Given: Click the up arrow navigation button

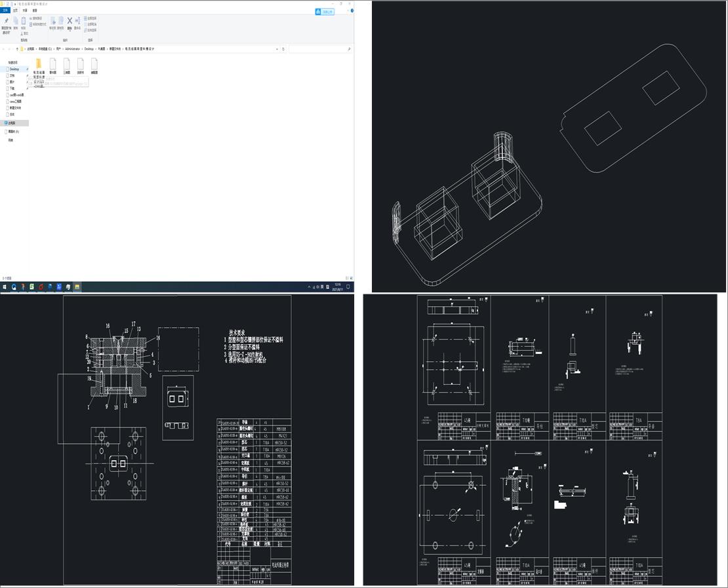Looking at the screenshot, I should tap(16, 49).
